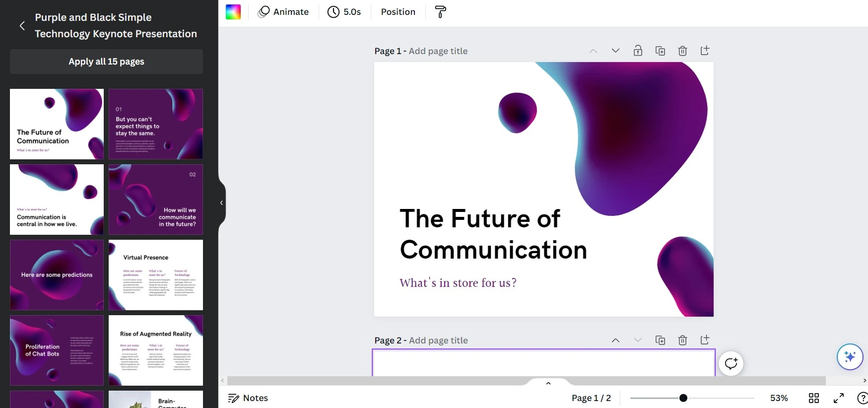Move Page 2 down with the chevron

point(638,340)
